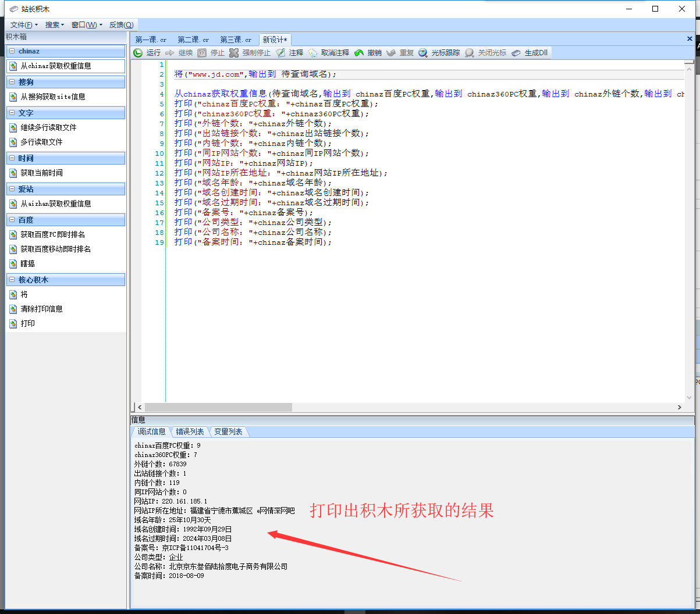
Task: Collapse the 核心积木 category group
Action: (12, 280)
